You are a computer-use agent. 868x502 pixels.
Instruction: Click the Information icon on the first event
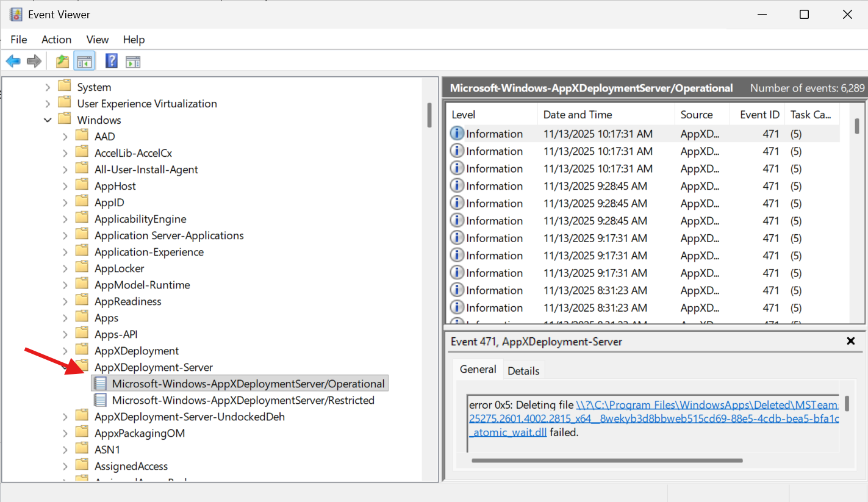pyautogui.click(x=457, y=133)
